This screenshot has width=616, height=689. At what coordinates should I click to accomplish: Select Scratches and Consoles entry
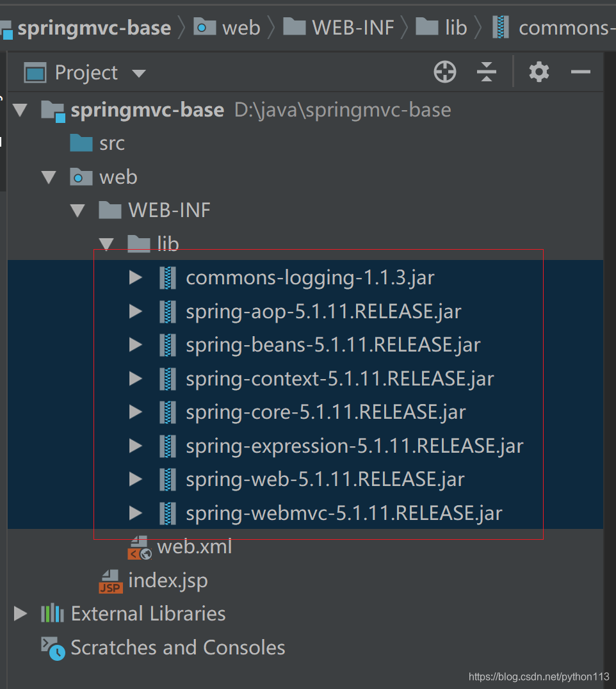[x=178, y=648]
